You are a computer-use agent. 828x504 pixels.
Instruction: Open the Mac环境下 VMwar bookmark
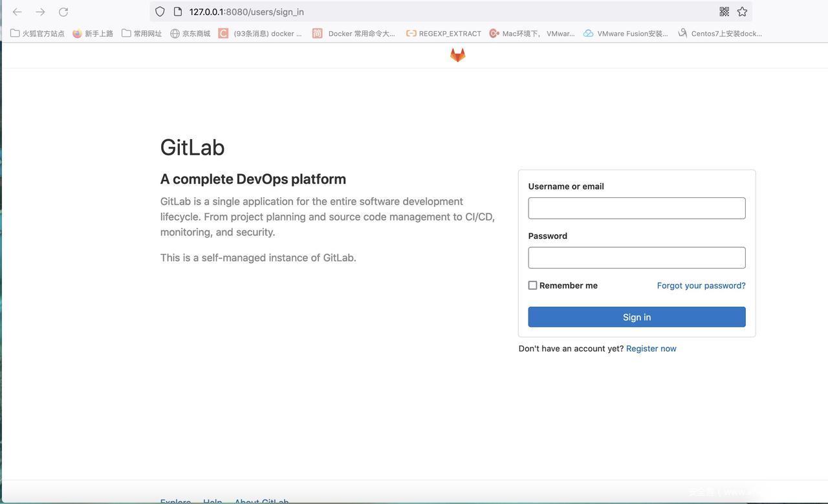tap(532, 33)
